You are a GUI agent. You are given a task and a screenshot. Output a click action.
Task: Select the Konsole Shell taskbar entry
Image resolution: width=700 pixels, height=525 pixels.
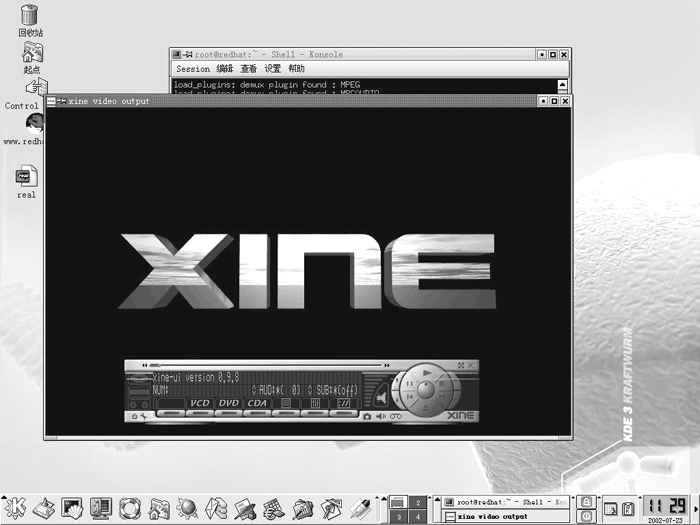coord(505,501)
